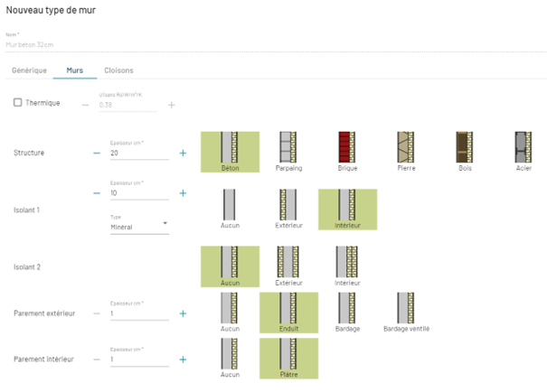
Task: Enable the Thermique checkbox
Action: click(x=17, y=102)
